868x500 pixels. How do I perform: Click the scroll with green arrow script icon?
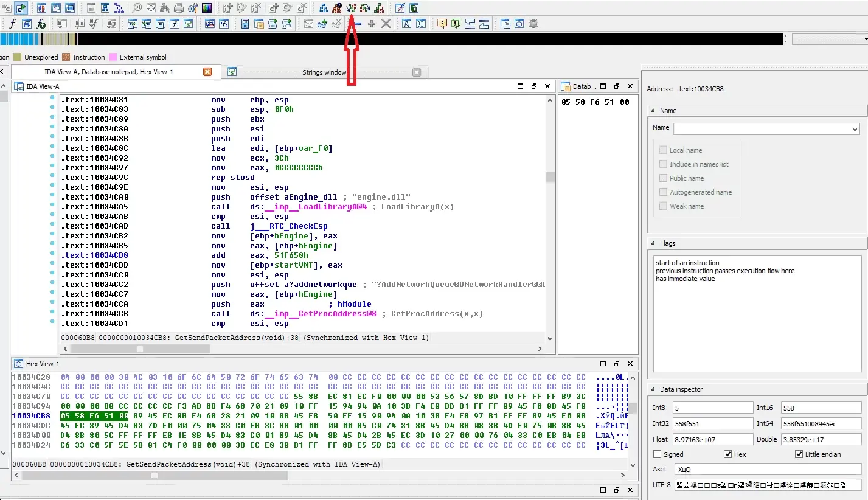point(273,24)
